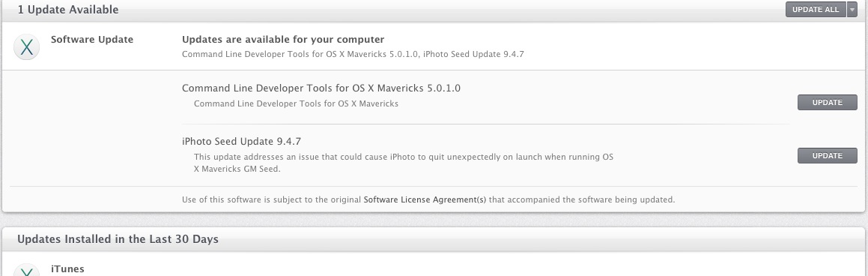
Task: Click the 'X Mavericks GM Seed.' description line
Action: 237,169
